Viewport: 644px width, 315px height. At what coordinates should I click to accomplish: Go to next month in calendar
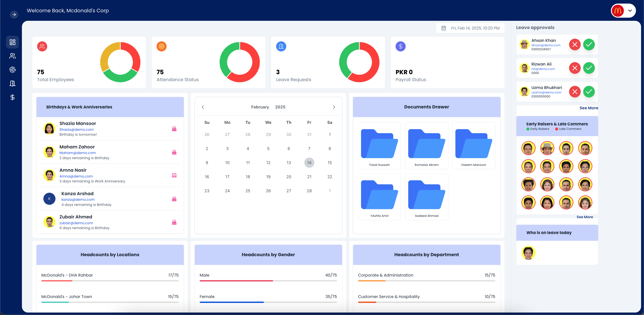coord(334,107)
